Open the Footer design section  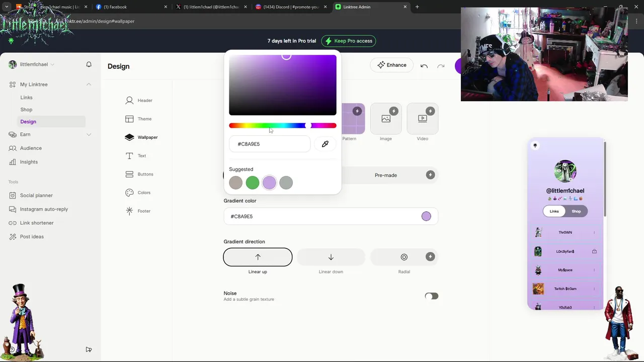pyautogui.click(x=138, y=211)
